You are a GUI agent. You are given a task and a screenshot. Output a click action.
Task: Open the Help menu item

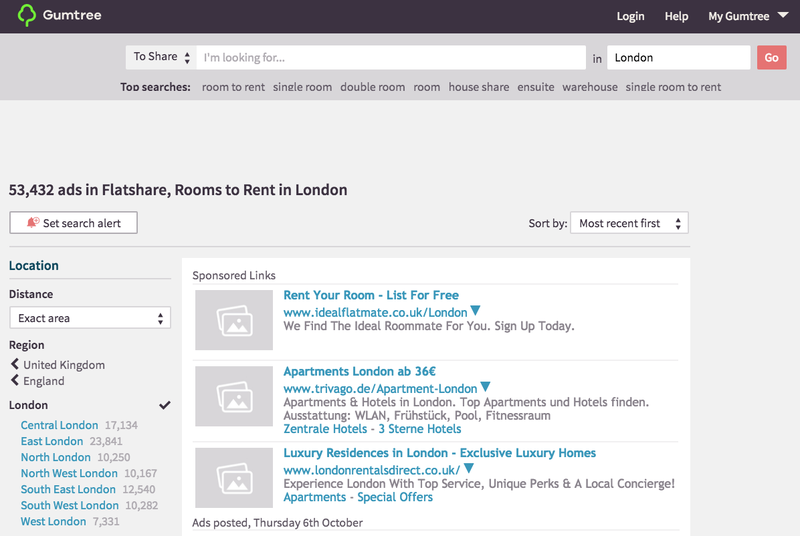coord(676,16)
